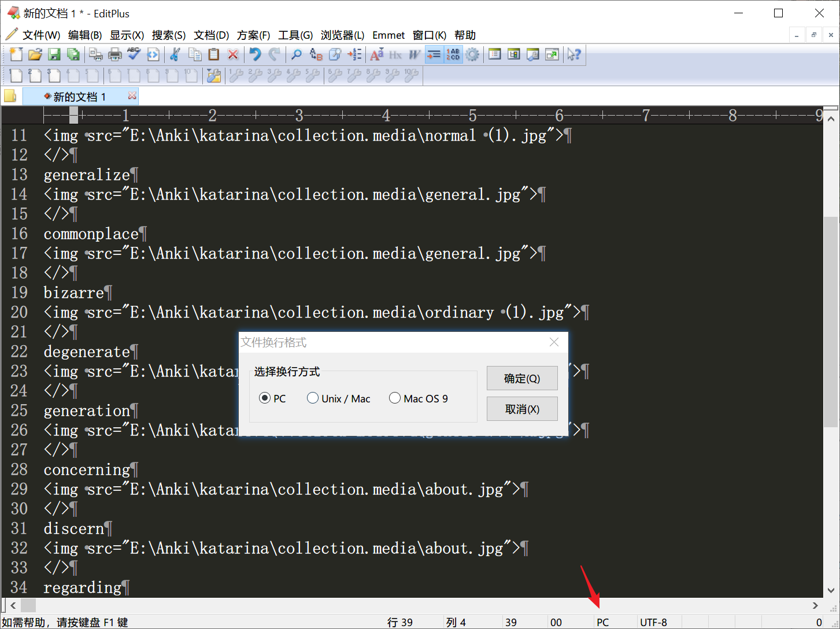The image size is (840, 629).
Task: Open the 文档(D) menu
Action: point(211,35)
